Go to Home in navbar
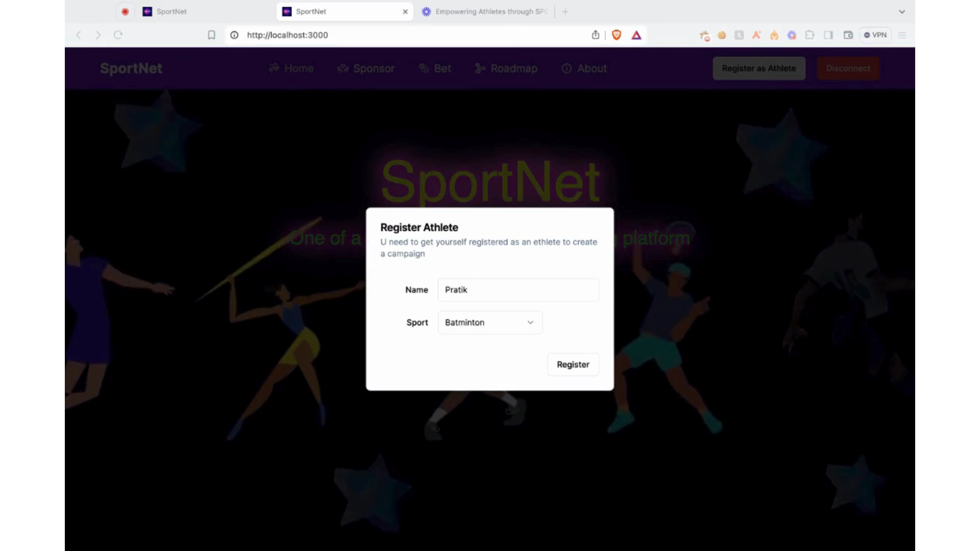The width and height of the screenshot is (980, 551). (291, 68)
